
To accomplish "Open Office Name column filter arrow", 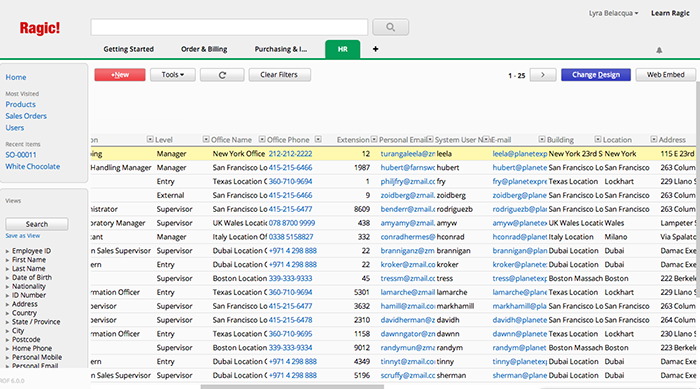I will (x=262, y=139).
